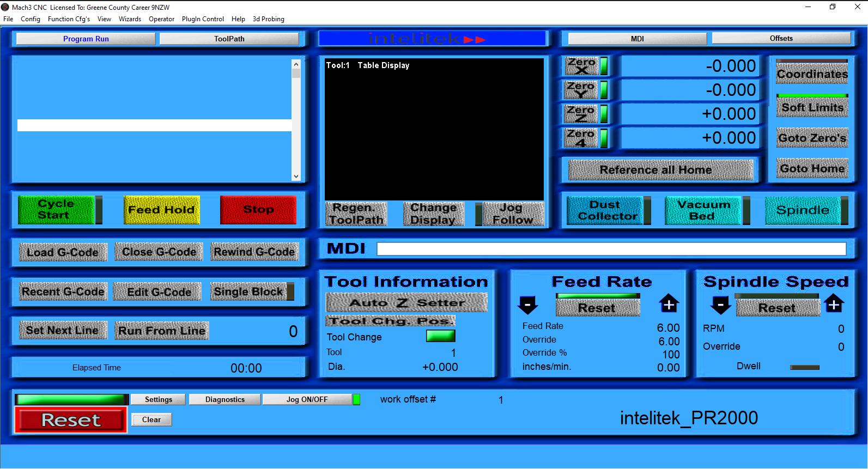Open the File menu
Viewport: 868px width, 469px height.
coord(8,19)
